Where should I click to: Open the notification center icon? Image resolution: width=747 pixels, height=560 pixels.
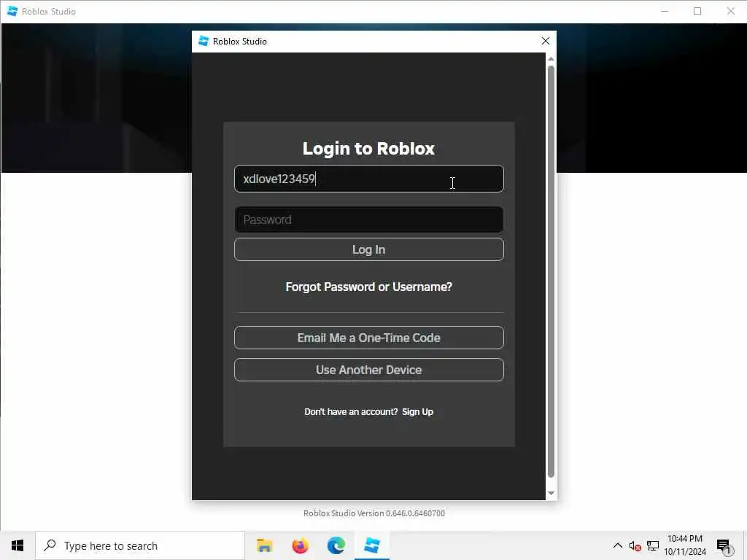724,546
